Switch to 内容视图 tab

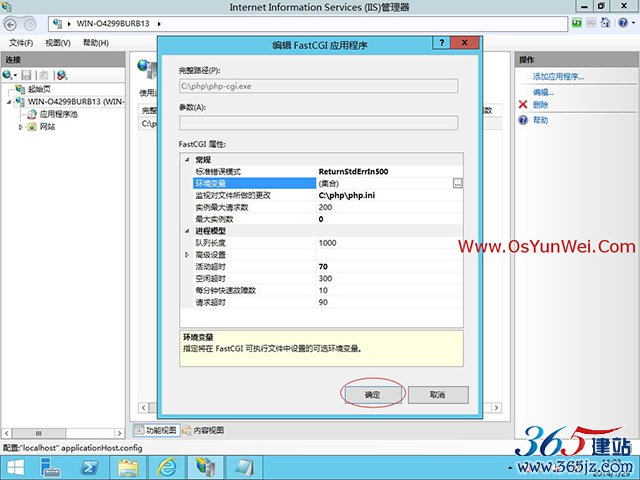coord(203,430)
